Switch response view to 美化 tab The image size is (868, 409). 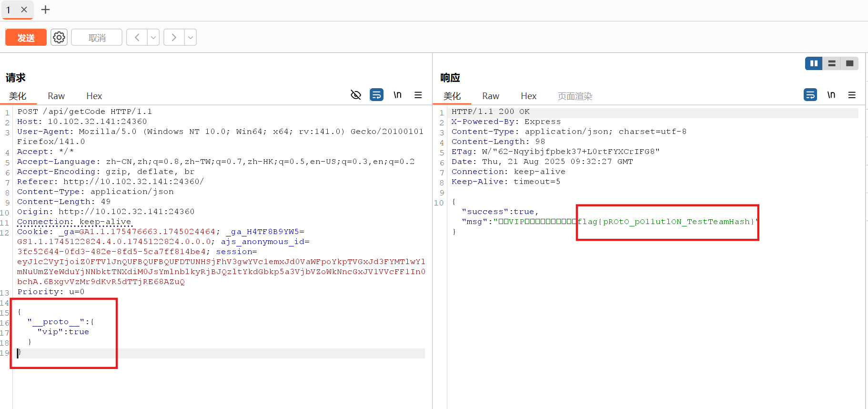point(452,96)
